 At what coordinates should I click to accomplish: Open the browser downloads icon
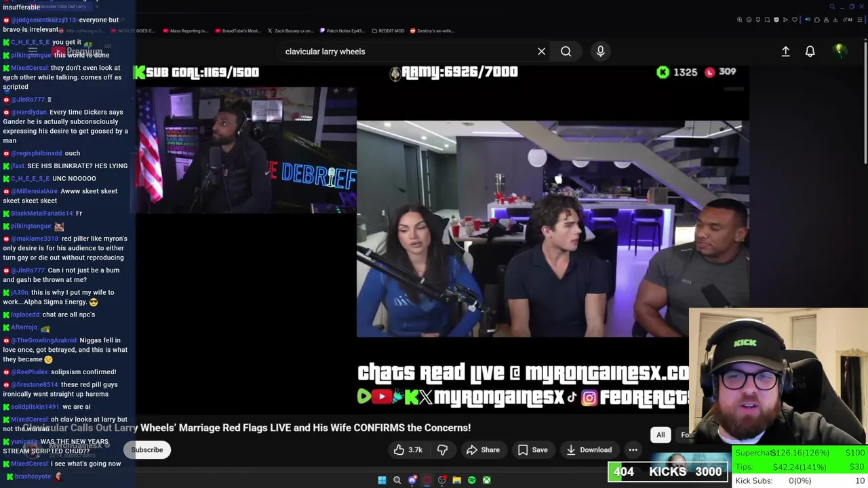pos(835,20)
